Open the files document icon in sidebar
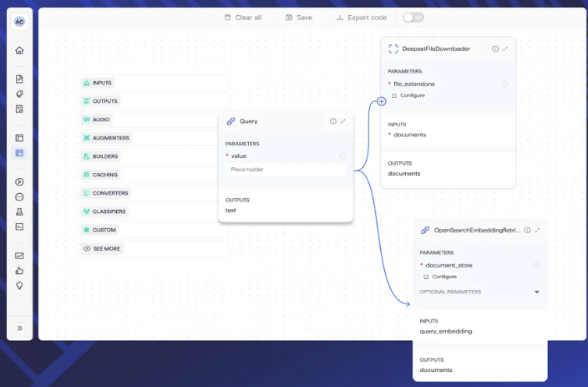588x387 pixels. click(x=19, y=79)
